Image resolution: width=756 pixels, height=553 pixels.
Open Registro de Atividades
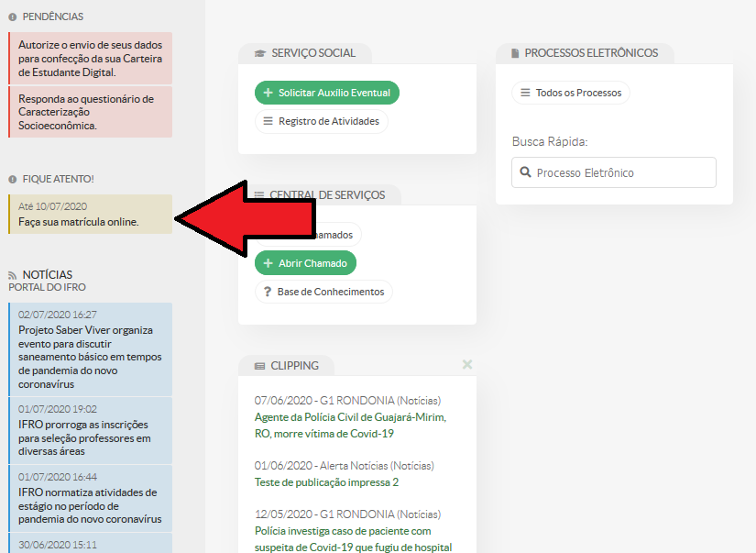(322, 121)
